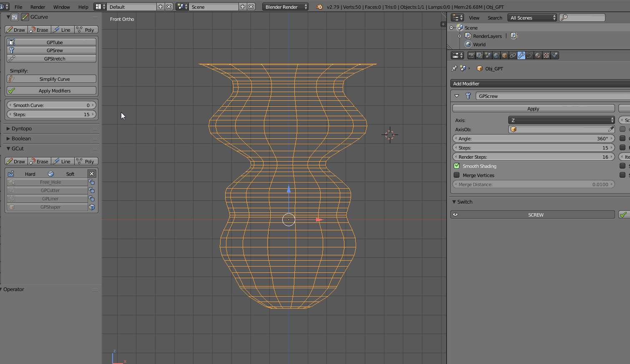This screenshot has height=364, width=630.
Task: Click the Simplify Curve button
Action: pyautogui.click(x=51, y=79)
